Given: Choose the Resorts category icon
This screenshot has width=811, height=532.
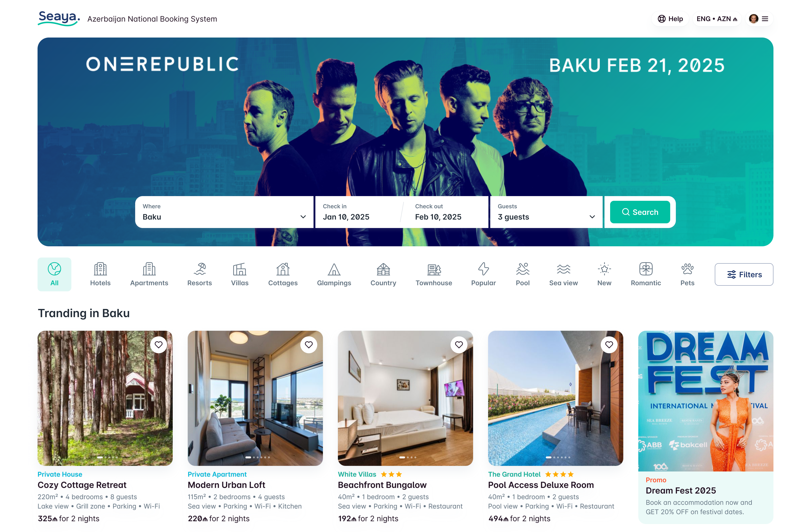Looking at the screenshot, I should 200,269.
